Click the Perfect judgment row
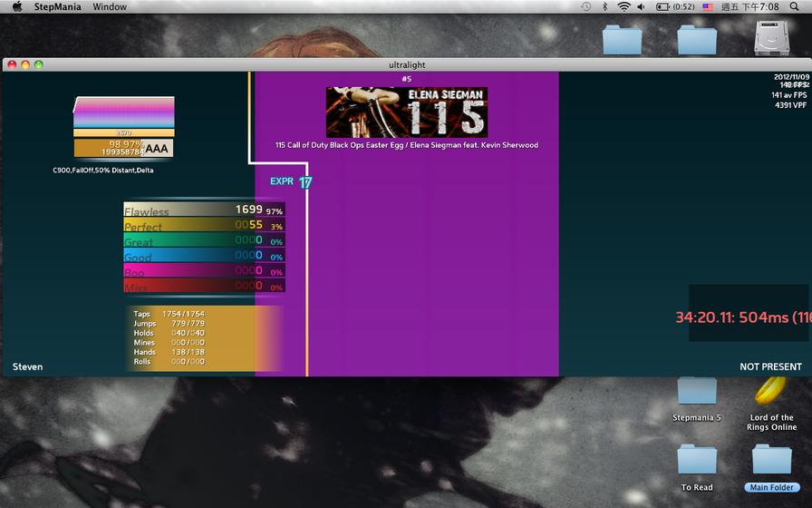The image size is (812, 508). pos(204,224)
